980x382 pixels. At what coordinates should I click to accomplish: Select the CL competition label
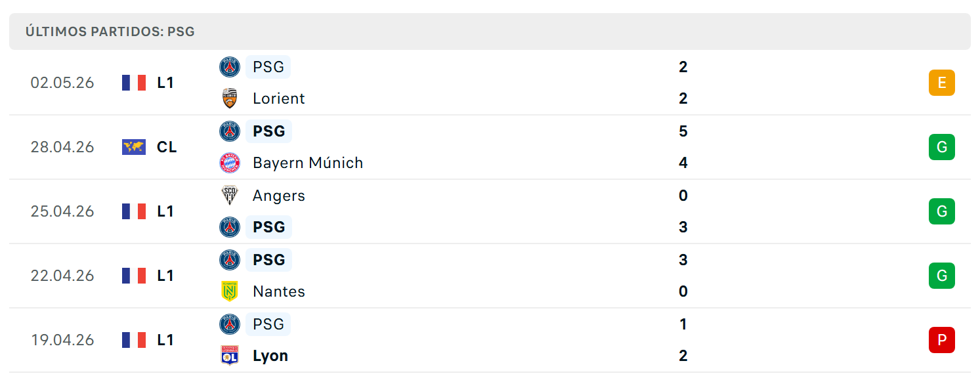click(x=167, y=147)
